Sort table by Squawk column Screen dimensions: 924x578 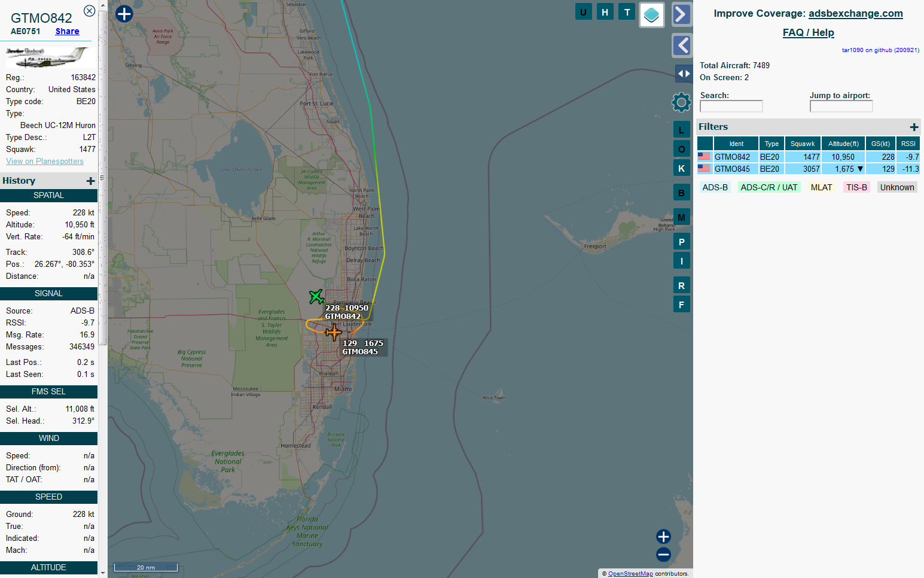(x=803, y=144)
